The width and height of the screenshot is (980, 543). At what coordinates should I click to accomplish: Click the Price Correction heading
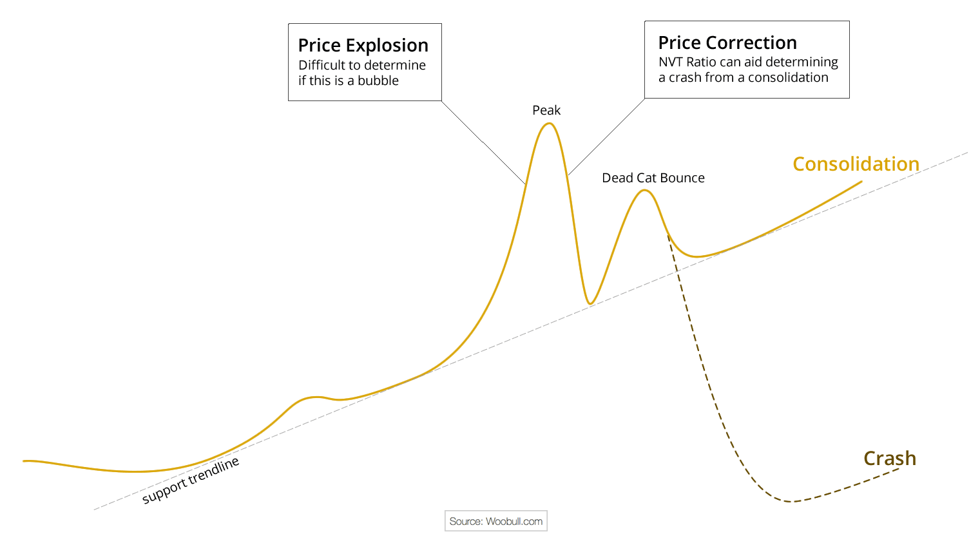pos(727,43)
